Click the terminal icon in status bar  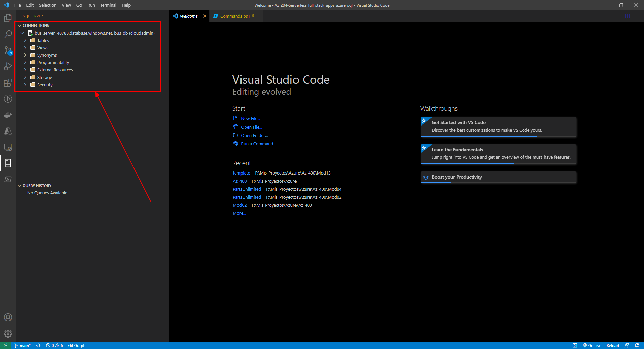575,345
